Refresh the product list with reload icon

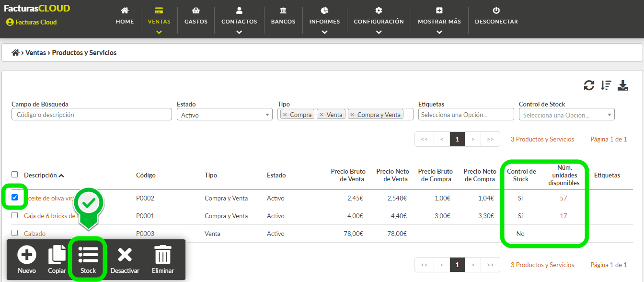pos(589,85)
